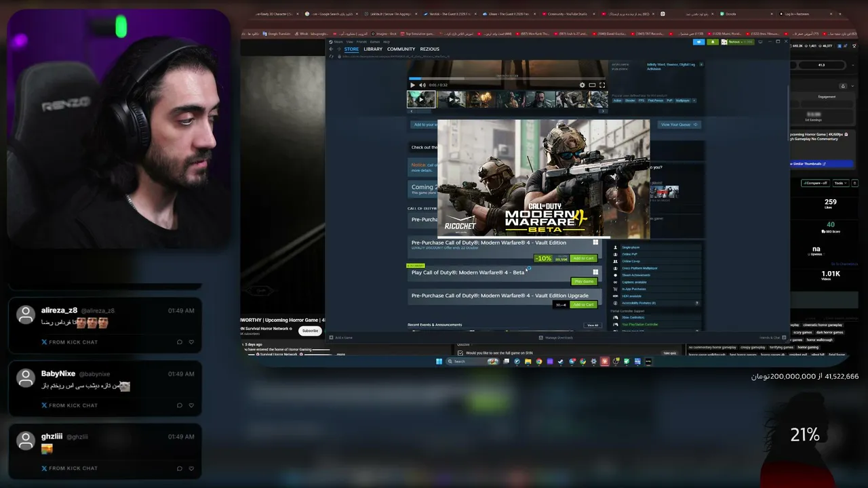
Task: Make the trailer fullscreen
Action: click(601, 85)
